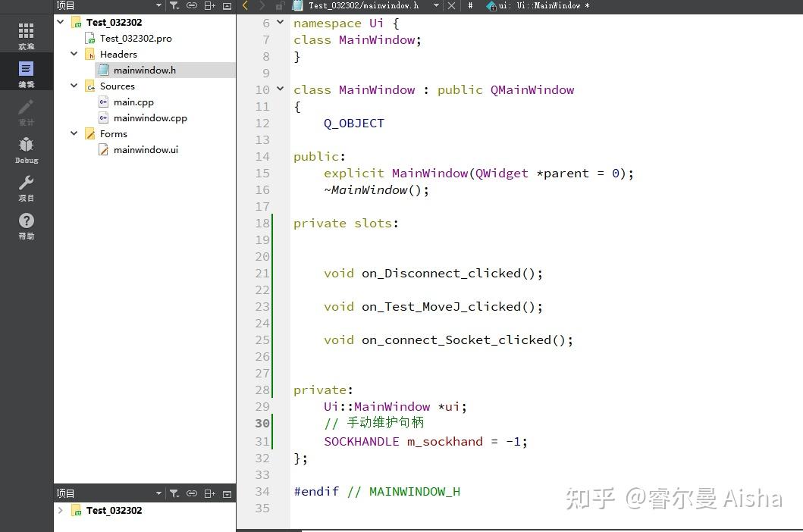The width and height of the screenshot is (803, 532).
Task: Go forward with the editor navigation arrow
Action: pos(262,5)
